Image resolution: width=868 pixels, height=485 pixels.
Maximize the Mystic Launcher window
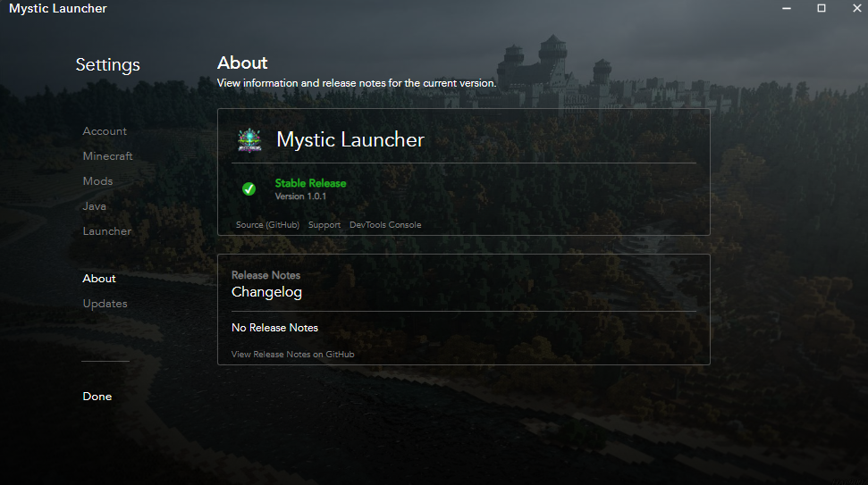click(x=822, y=8)
